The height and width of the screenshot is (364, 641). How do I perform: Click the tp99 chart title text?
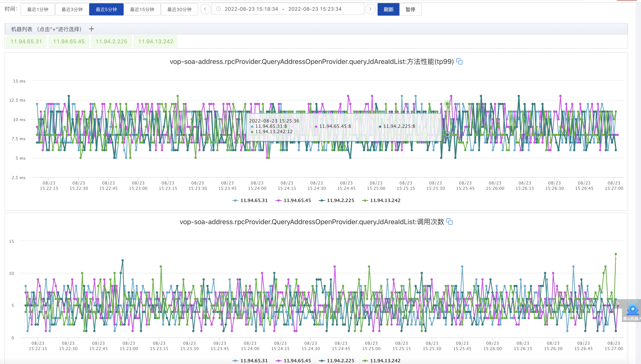tap(312, 61)
